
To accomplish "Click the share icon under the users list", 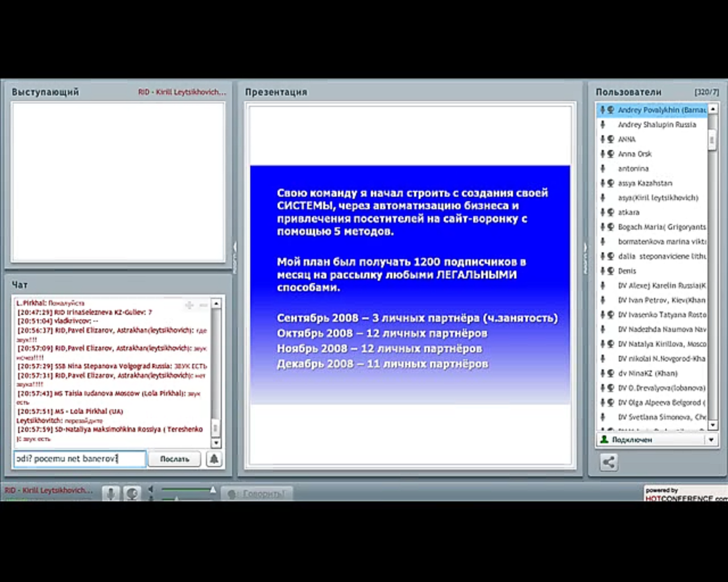I will [x=609, y=462].
